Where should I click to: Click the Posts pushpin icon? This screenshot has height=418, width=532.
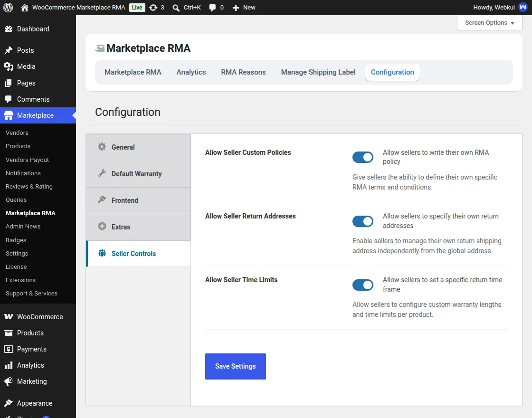(9, 50)
